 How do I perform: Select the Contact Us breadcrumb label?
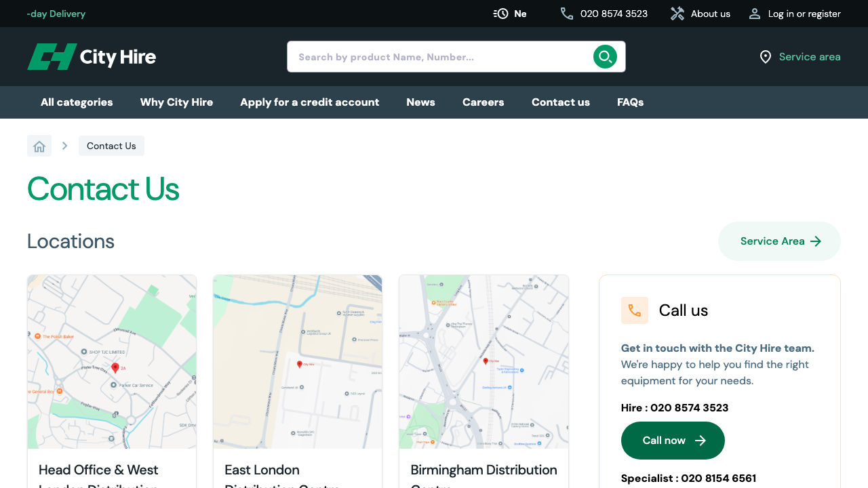point(111,145)
